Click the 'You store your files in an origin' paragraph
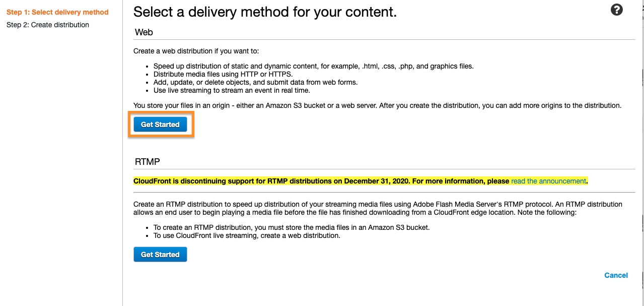This screenshot has height=306, width=644. pyautogui.click(x=377, y=105)
